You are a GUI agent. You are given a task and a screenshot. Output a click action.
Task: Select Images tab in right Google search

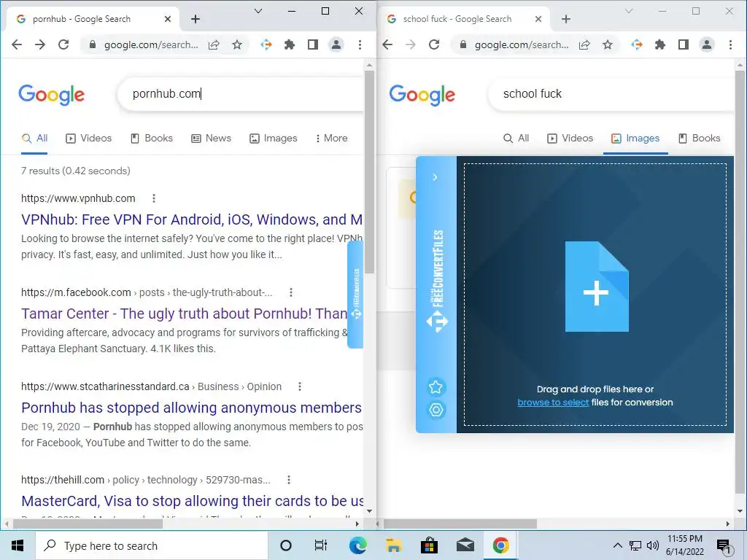click(x=635, y=139)
